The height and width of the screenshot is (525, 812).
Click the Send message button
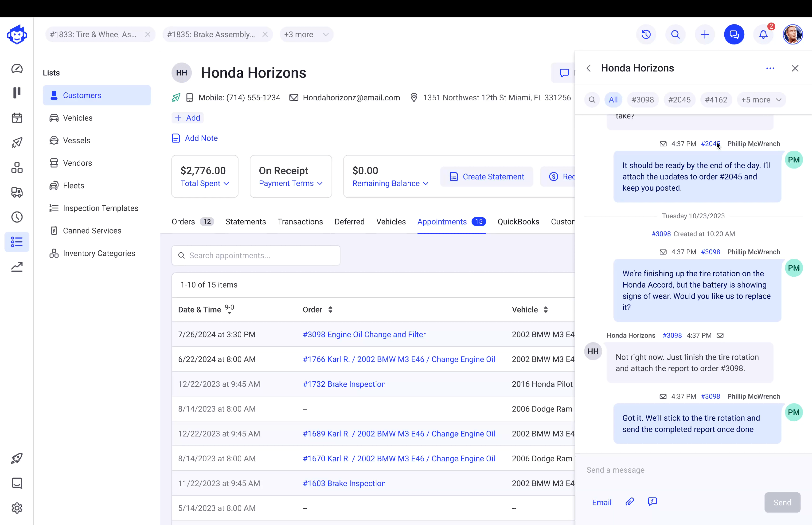tap(782, 502)
